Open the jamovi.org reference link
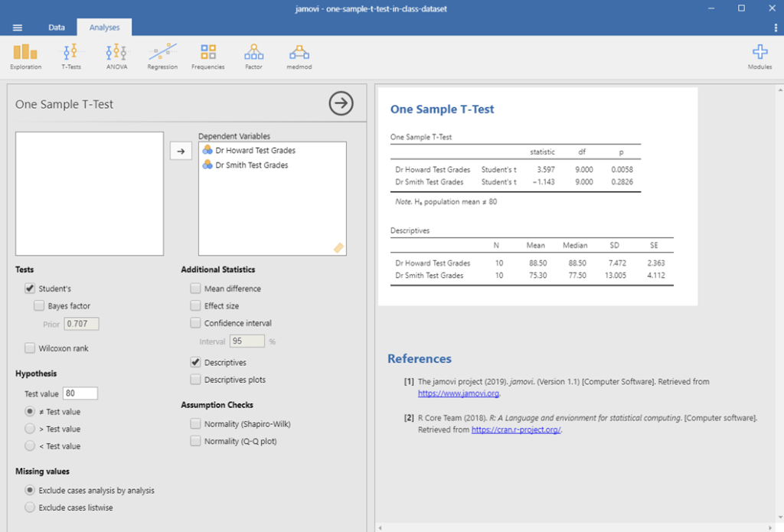Viewport: 784px width, 532px height. (459, 393)
